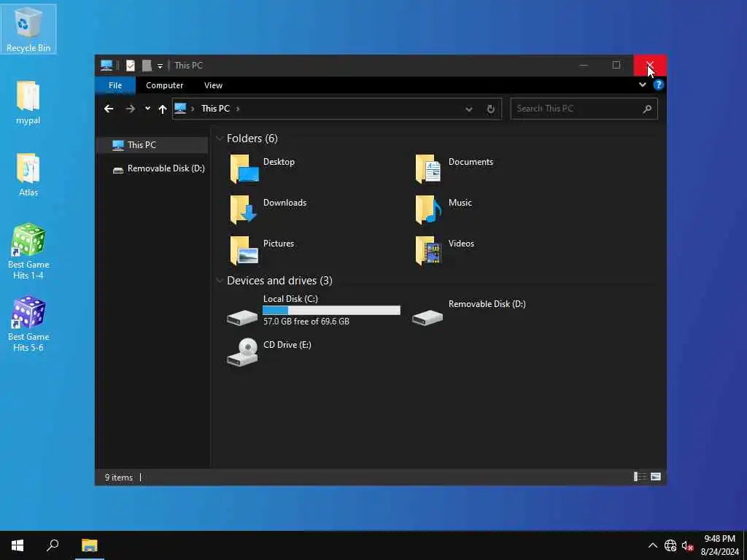Go back with the back arrow
Image resolution: width=747 pixels, height=560 pixels.
pyautogui.click(x=109, y=109)
